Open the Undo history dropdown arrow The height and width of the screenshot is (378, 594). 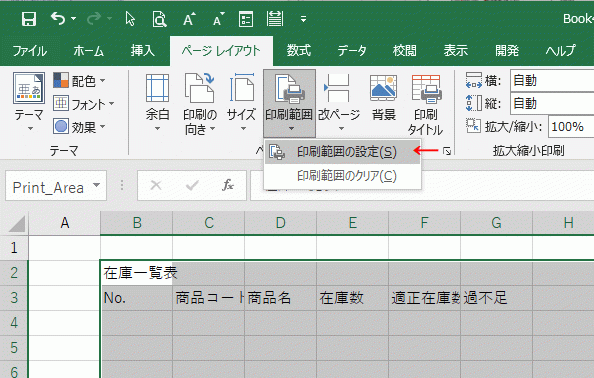click(x=73, y=18)
